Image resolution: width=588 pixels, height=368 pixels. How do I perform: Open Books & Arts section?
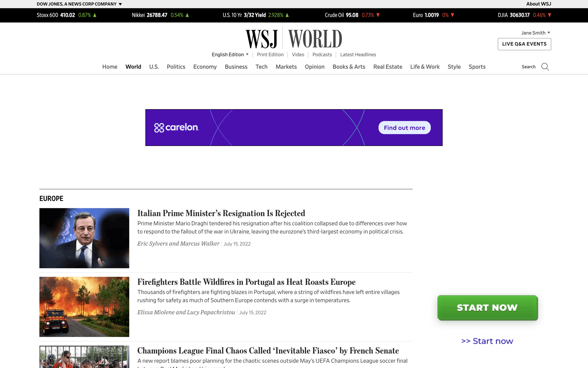click(x=349, y=67)
